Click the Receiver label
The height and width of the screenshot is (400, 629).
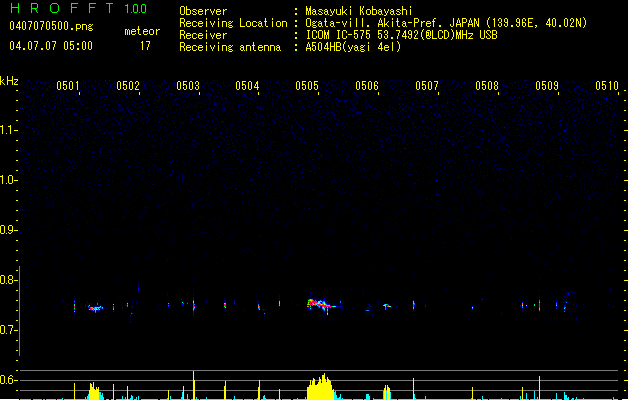click(x=203, y=35)
